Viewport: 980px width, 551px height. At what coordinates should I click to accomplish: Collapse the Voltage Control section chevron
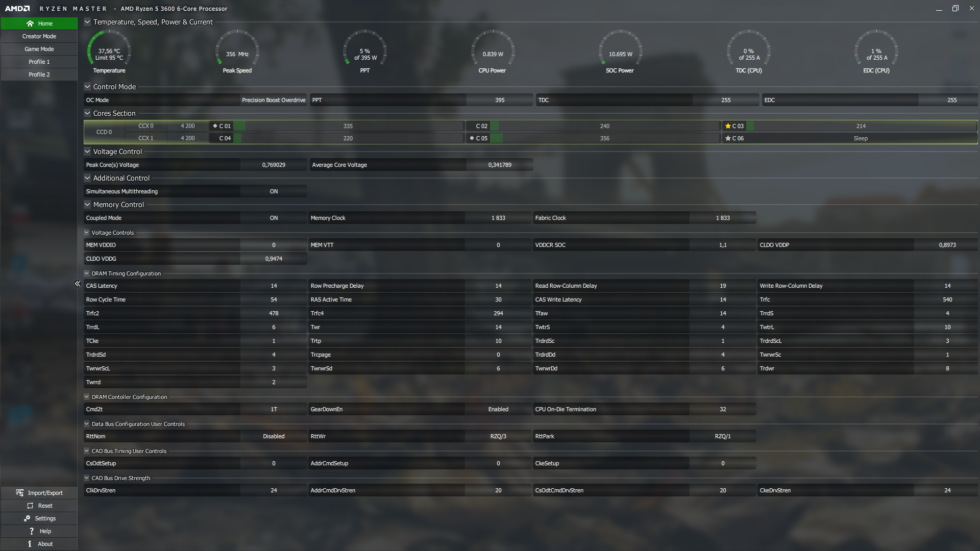click(87, 152)
